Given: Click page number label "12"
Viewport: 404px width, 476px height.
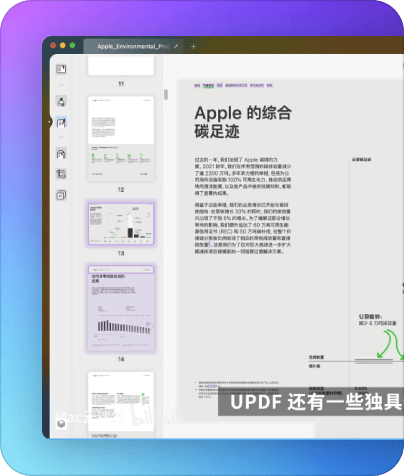Looking at the screenshot, I should tap(121, 190).
